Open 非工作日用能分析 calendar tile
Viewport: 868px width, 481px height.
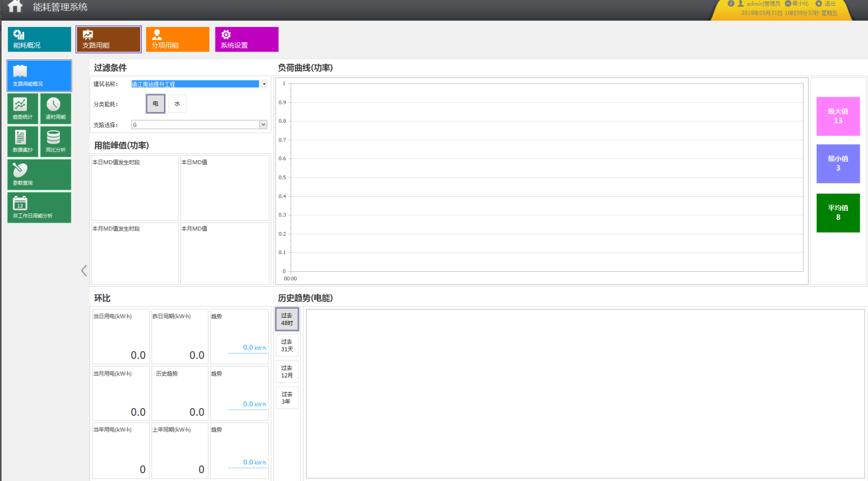tap(39, 208)
